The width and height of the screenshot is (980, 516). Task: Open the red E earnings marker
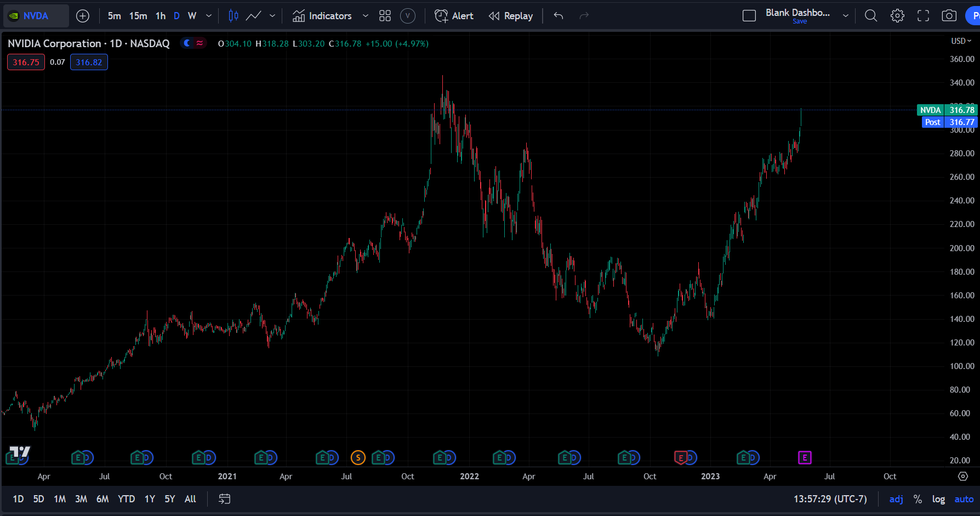(x=680, y=457)
